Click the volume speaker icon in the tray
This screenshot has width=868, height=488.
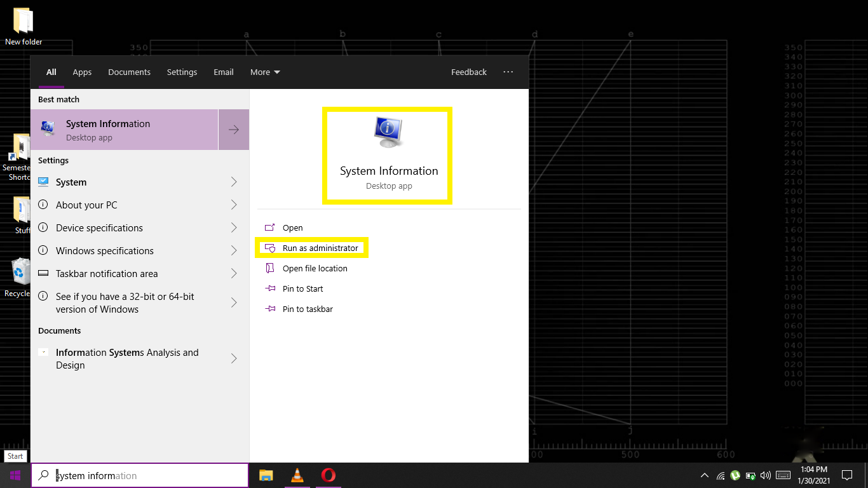pos(765,475)
